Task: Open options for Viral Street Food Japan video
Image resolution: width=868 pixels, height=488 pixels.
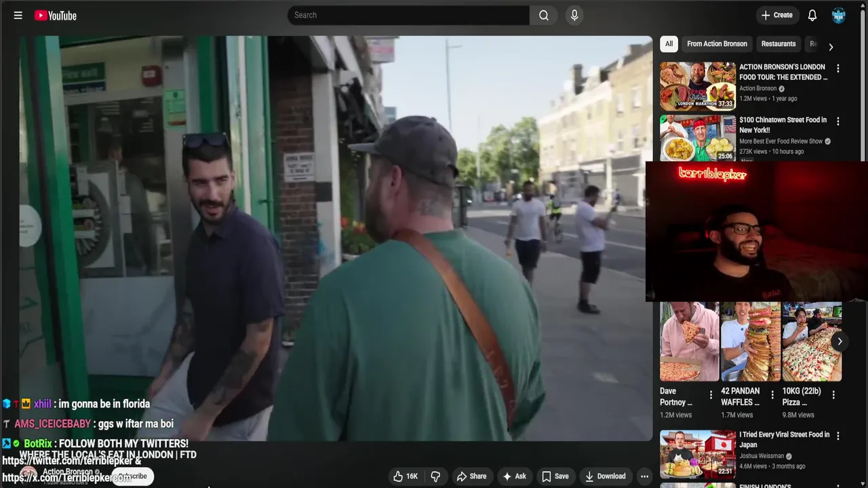Action: [838, 436]
